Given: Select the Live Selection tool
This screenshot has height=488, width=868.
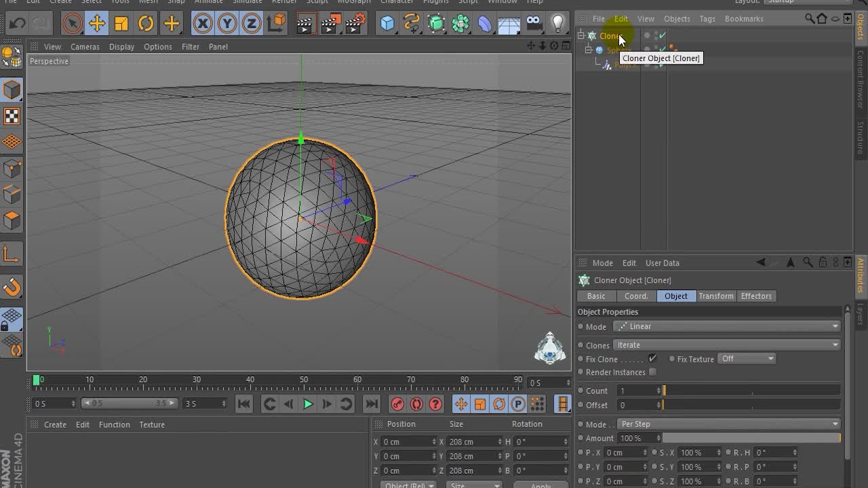Looking at the screenshot, I should point(72,24).
